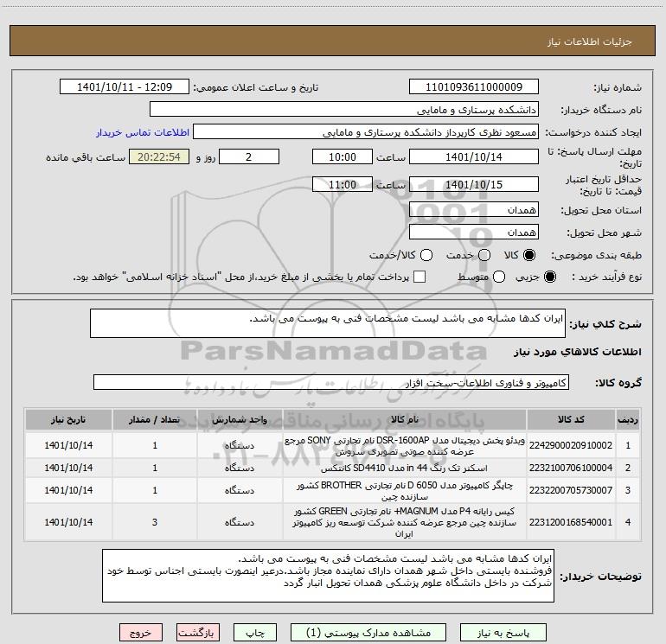
Task: Click the جزئیات اطلاعات نیاز header title
Action: coord(589,41)
